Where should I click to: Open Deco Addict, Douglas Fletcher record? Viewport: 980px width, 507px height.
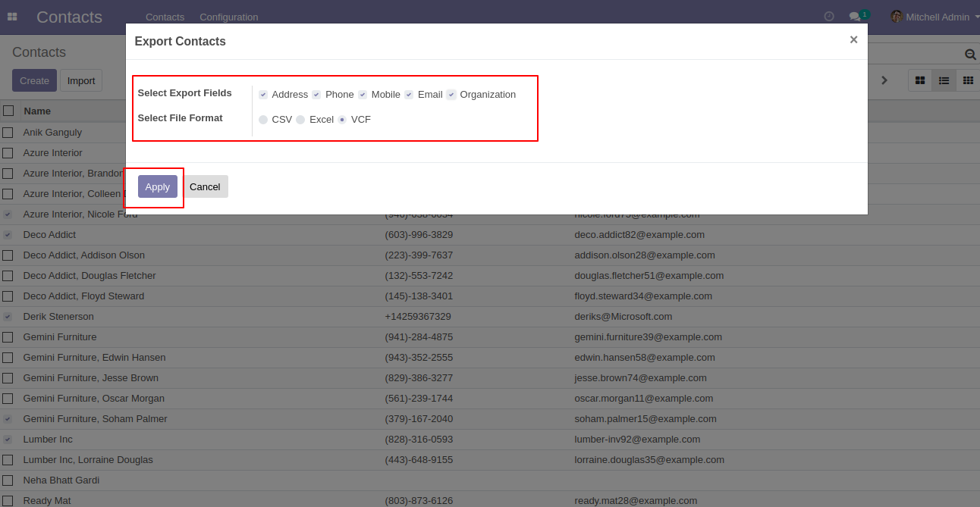(90, 276)
